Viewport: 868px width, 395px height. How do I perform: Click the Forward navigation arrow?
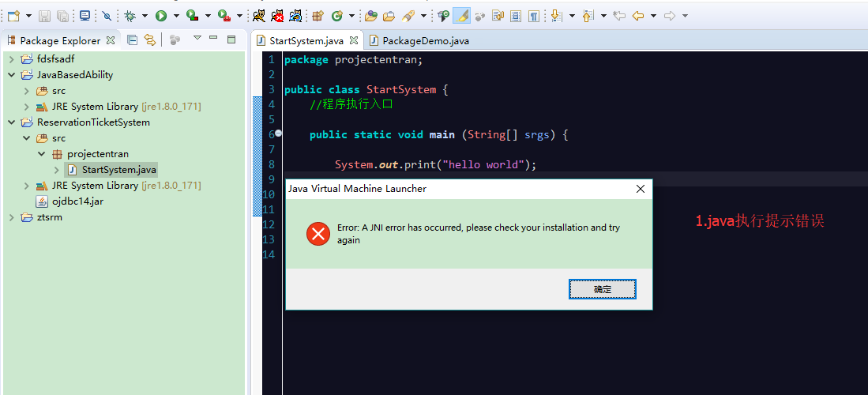pyautogui.click(x=669, y=16)
